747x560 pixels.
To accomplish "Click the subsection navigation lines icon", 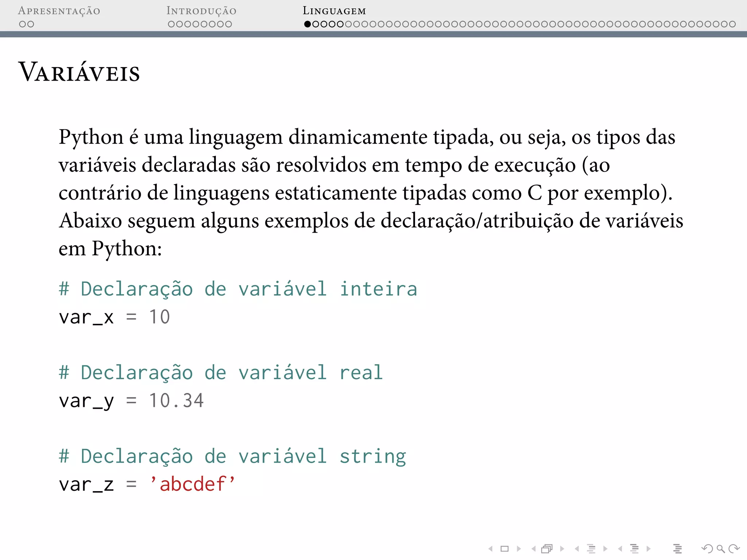I will pyautogui.click(x=591, y=548).
